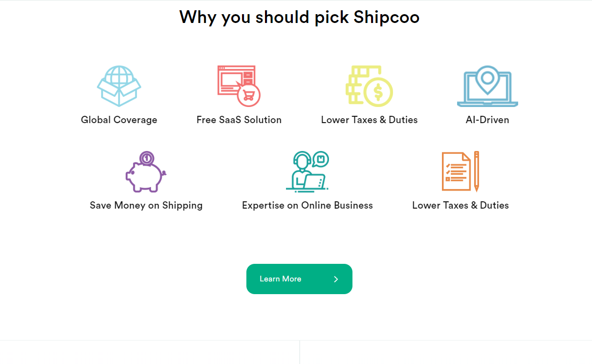Click the chat bubble above the support agent
The width and height of the screenshot is (592, 364).
click(x=321, y=159)
